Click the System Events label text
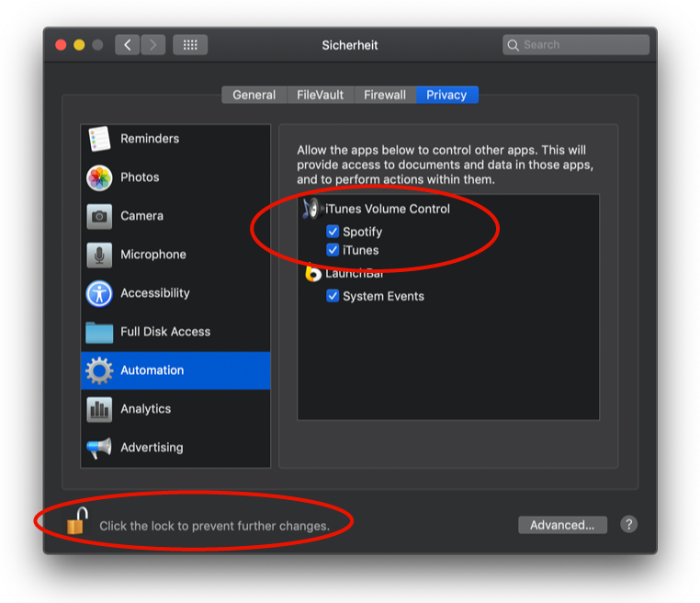Viewport: 700px width, 603px height. click(383, 296)
